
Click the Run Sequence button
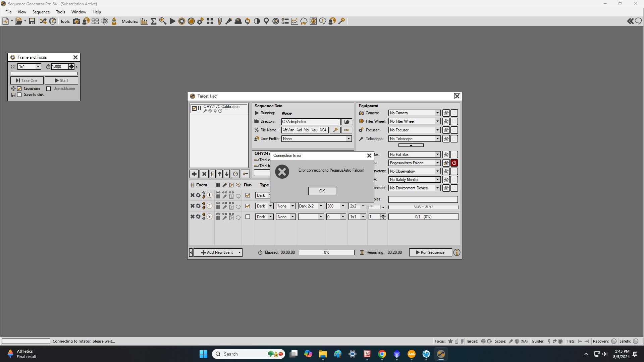click(430, 252)
